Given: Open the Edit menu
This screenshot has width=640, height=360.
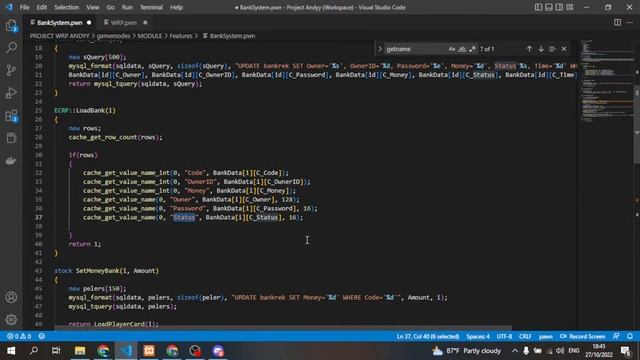Looking at the screenshot, I should (42, 7).
